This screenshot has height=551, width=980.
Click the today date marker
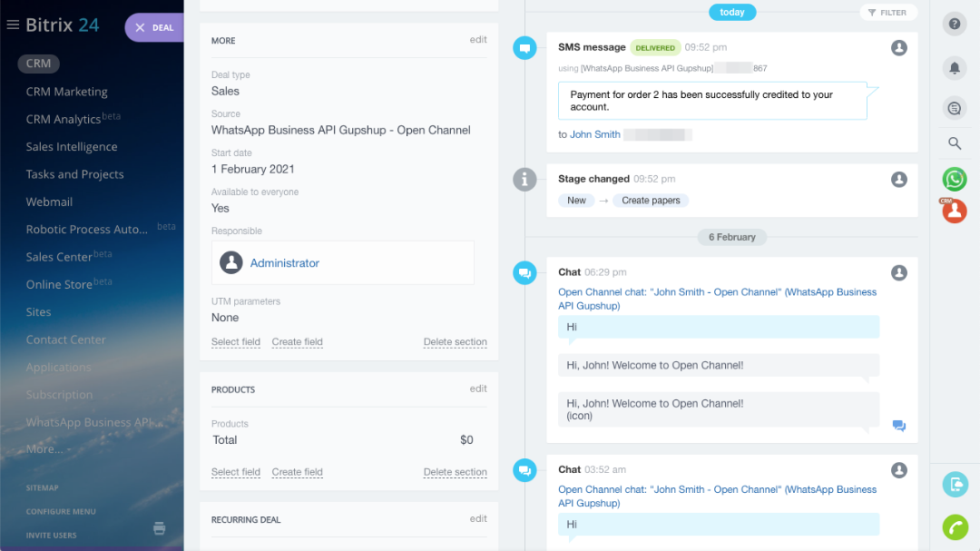point(732,12)
